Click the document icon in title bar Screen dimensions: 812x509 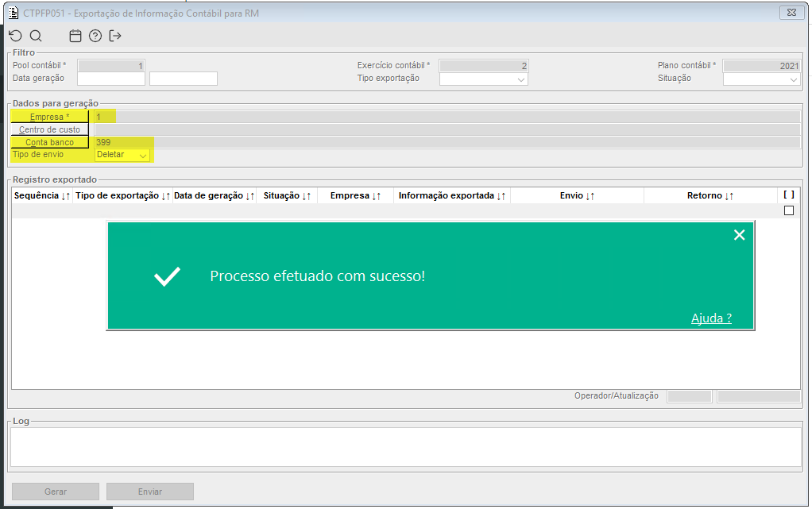pos(14,13)
